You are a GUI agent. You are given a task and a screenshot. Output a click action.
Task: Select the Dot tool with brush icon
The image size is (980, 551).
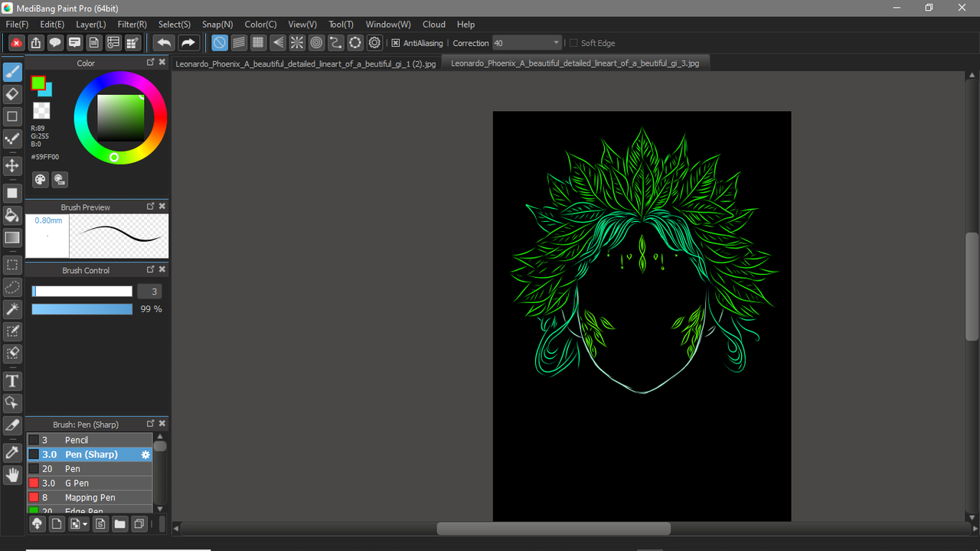click(12, 139)
